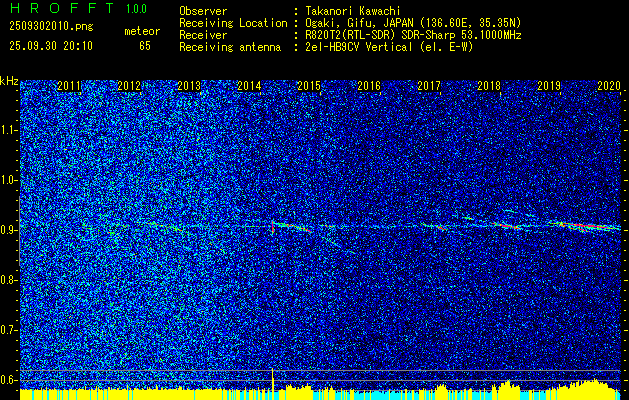Click time marker 2019
629x400 pixels.
click(549, 85)
